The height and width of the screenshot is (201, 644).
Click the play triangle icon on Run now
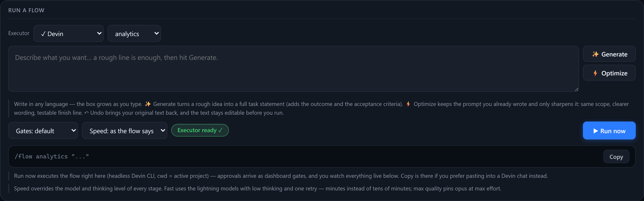click(596, 131)
